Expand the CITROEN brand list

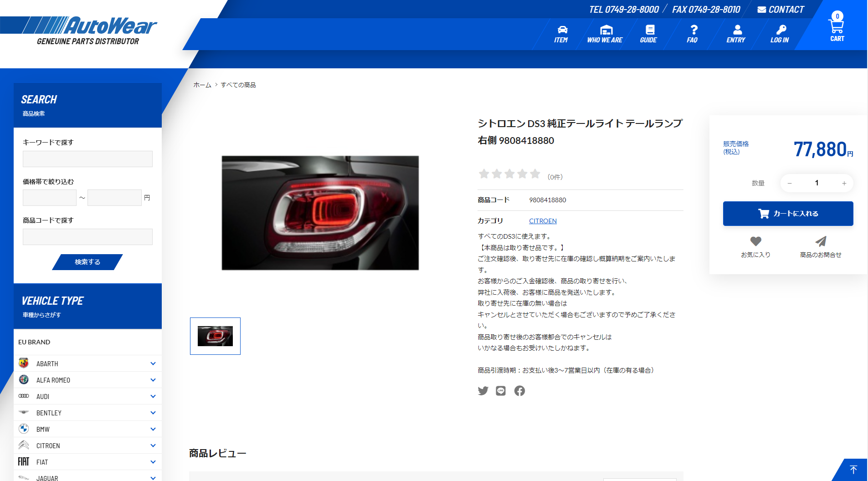pyautogui.click(x=153, y=445)
